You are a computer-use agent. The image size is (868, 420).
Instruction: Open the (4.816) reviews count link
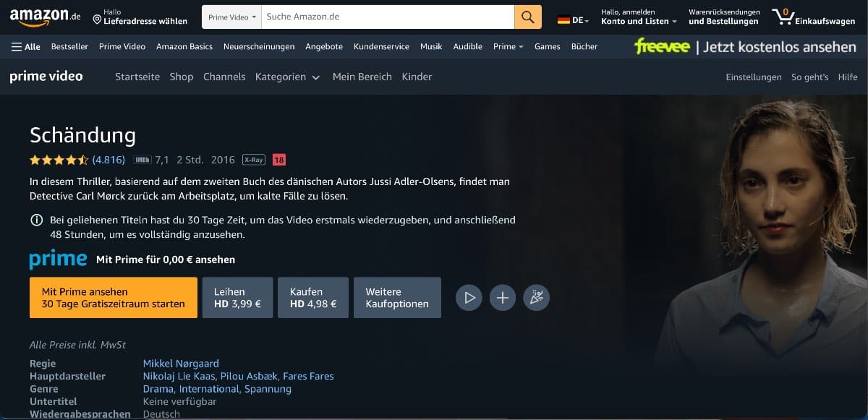click(109, 160)
